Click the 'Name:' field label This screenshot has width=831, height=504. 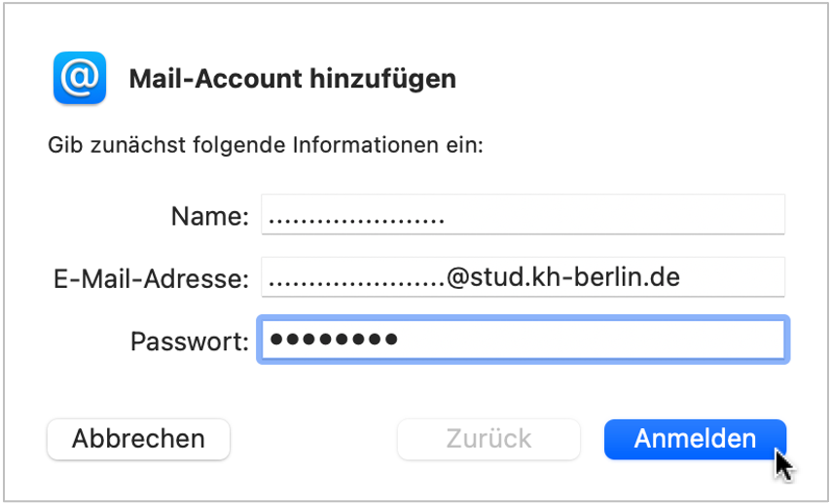click(210, 216)
